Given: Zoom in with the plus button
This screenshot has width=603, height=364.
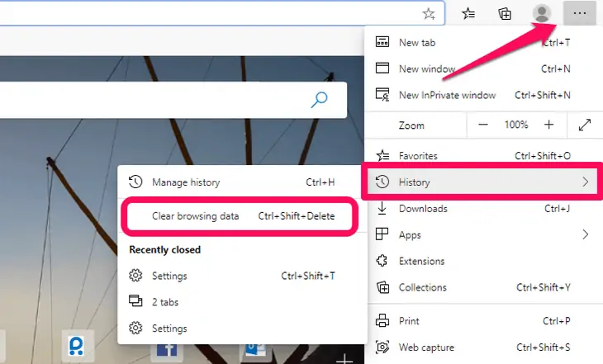Looking at the screenshot, I should [x=549, y=125].
